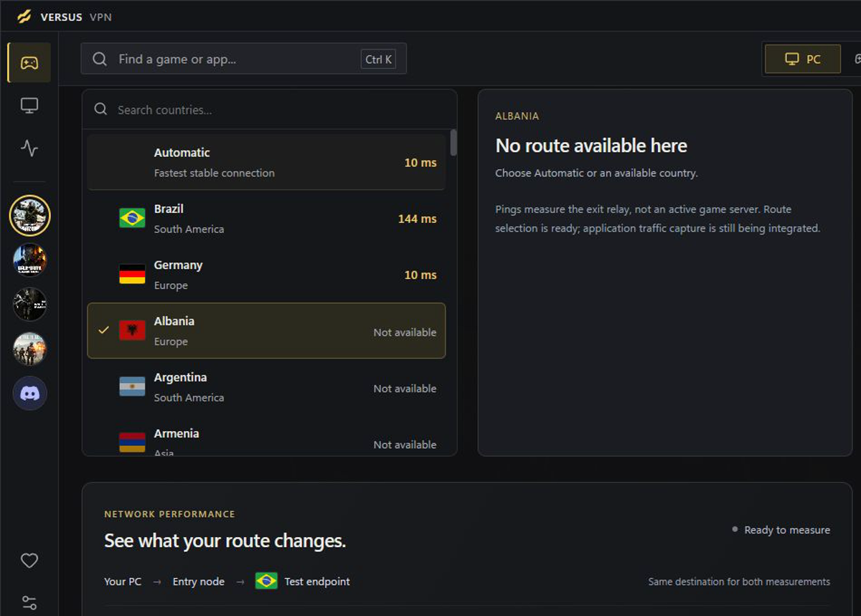Select the Albania country row
Viewport: 861px width, 616px height.
click(266, 331)
